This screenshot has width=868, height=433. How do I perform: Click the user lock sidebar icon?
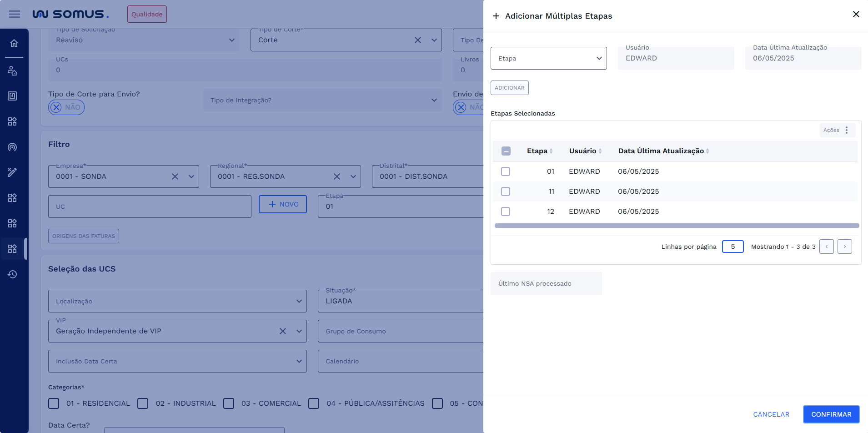pos(12,70)
